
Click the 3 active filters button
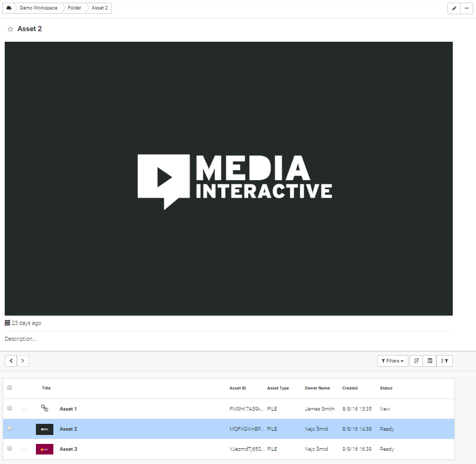[x=444, y=361]
